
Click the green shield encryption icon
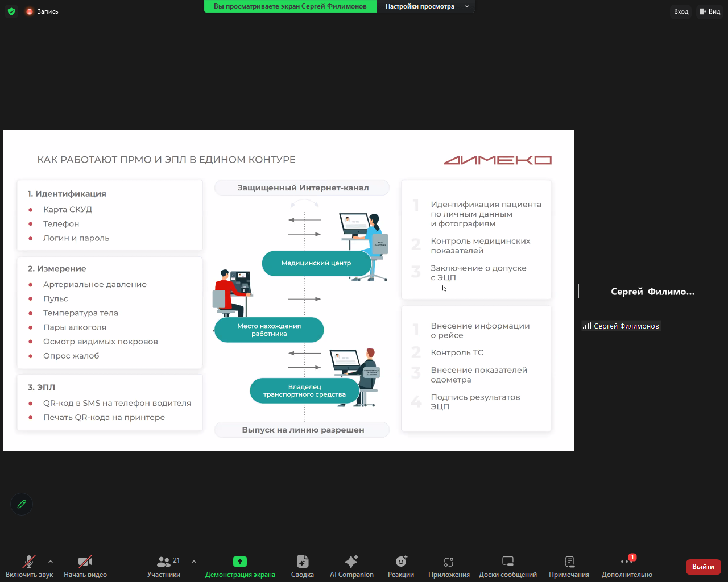(11, 11)
